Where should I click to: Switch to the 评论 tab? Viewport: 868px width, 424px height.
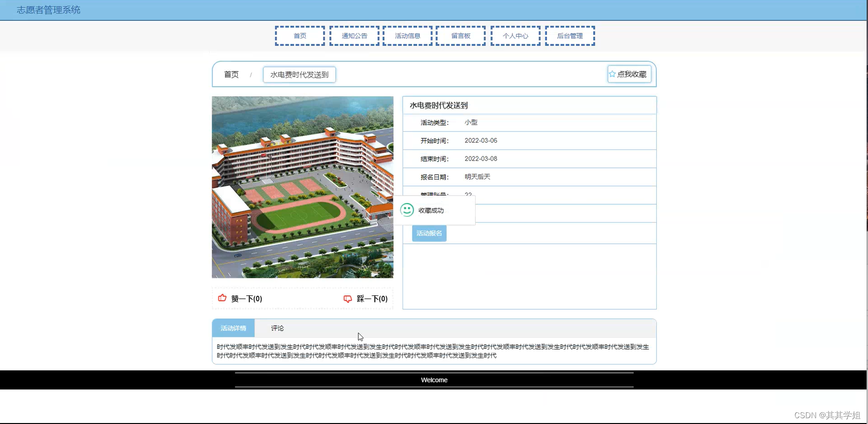(278, 328)
